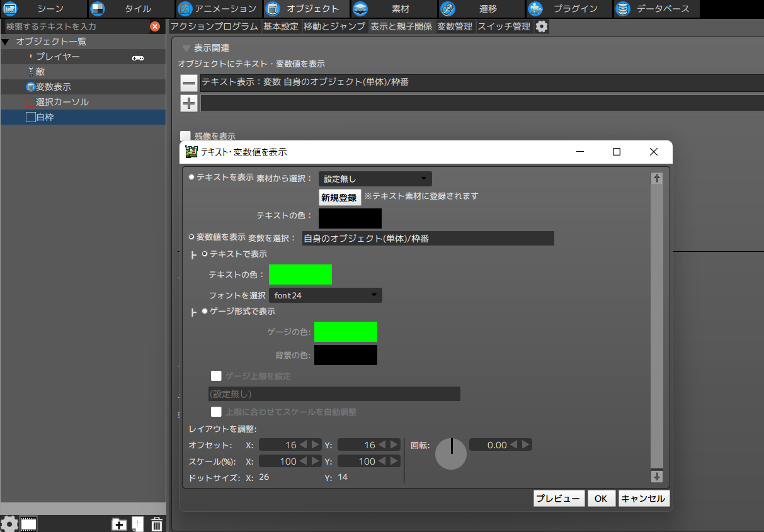Click the minus icon to remove text display entry
Screen dimensions: 764x532
pos(188,82)
